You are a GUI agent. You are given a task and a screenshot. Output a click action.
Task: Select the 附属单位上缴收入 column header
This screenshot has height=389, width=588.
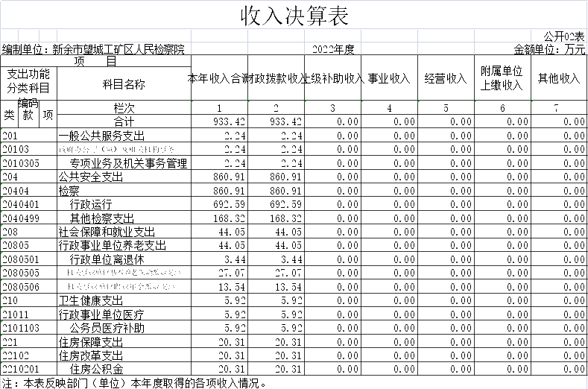click(x=502, y=78)
